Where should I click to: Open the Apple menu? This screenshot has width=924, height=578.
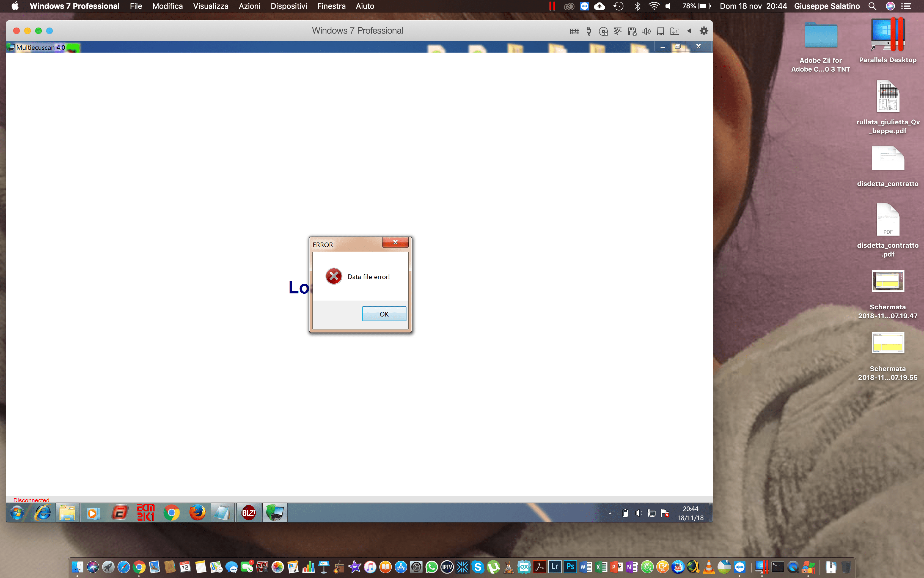(15, 6)
